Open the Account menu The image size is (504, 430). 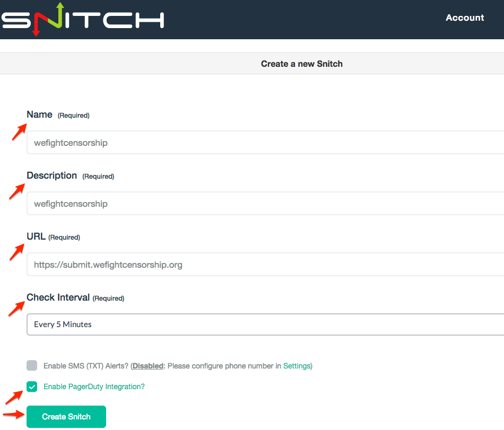(464, 18)
